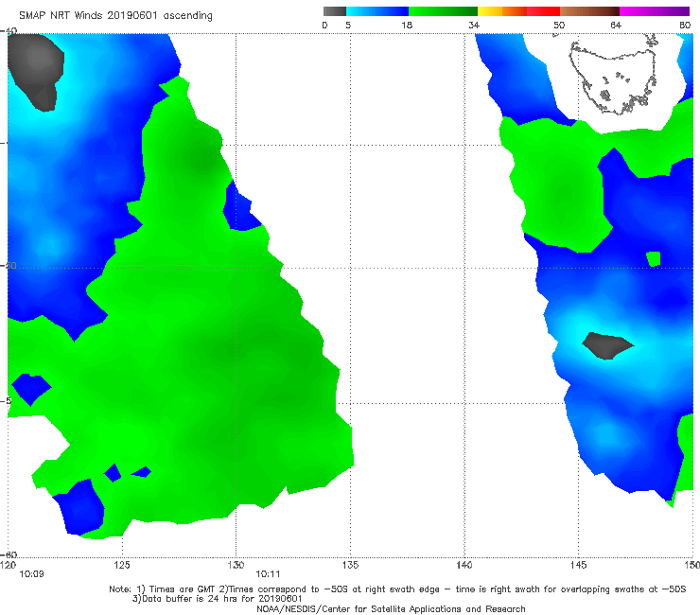
Task: Click the note line 'Times are GMT'
Action: point(182,589)
